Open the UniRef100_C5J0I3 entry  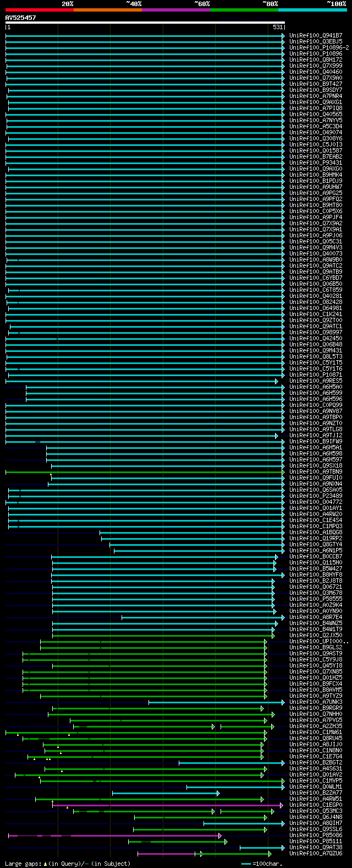[316, 144]
